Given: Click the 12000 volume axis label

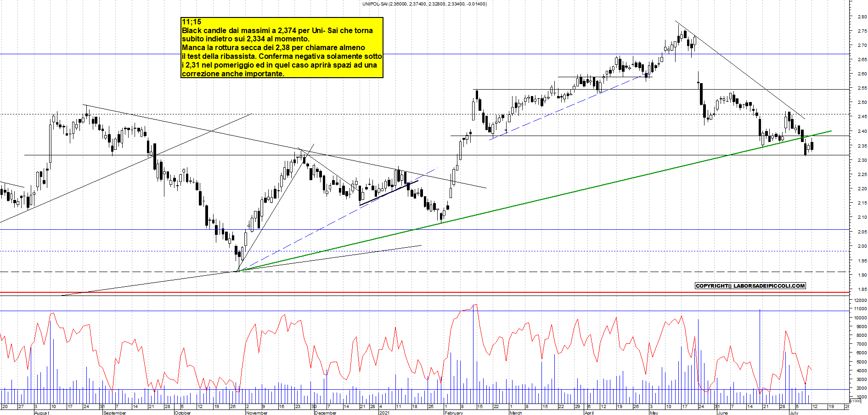Looking at the screenshot, I should click(x=860, y=300).
